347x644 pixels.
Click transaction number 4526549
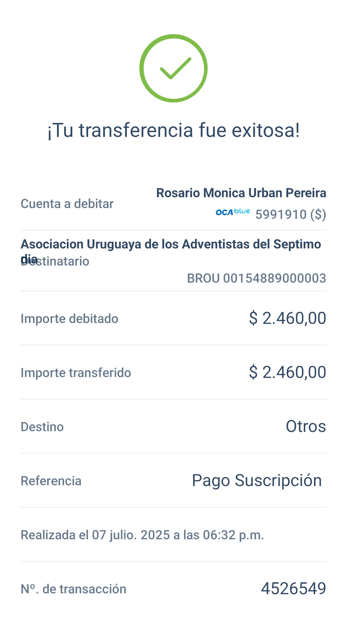point(294,589)
